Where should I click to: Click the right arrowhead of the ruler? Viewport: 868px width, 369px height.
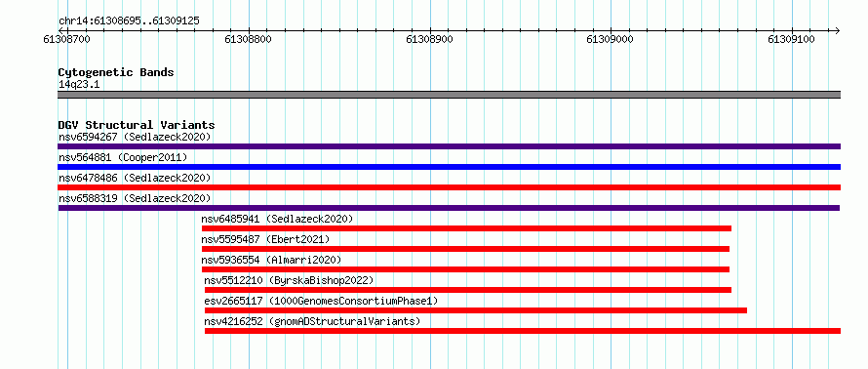coord(837,30)
